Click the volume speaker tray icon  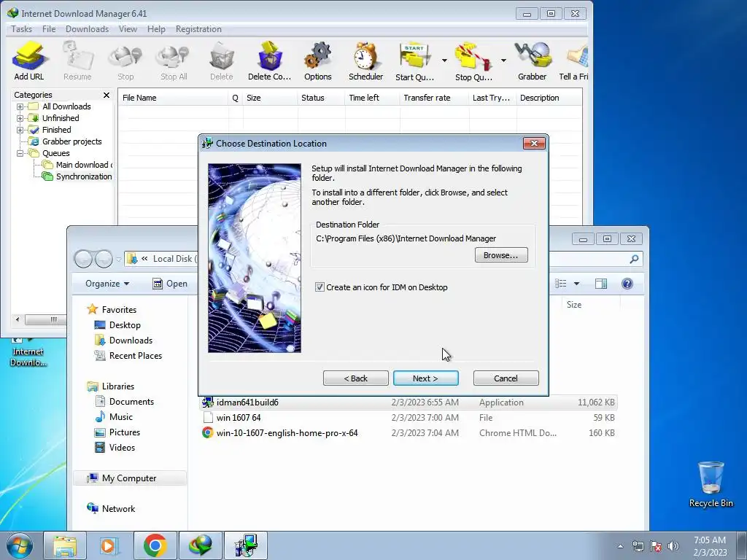[x=673, y=546]
